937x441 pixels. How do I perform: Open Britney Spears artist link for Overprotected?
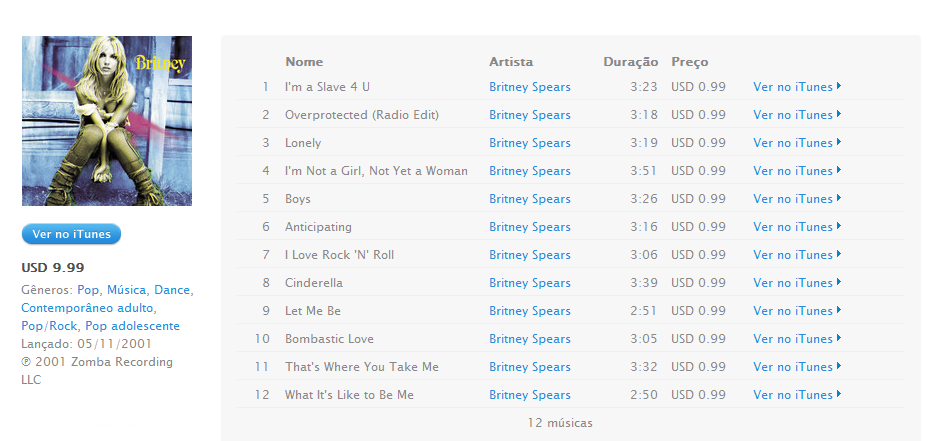[529, 115]
